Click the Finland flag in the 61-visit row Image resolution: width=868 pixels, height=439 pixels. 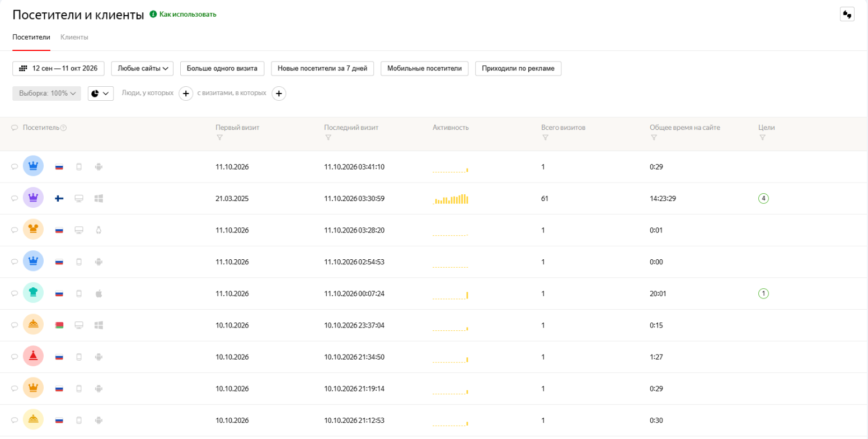(x=59, y=198)
